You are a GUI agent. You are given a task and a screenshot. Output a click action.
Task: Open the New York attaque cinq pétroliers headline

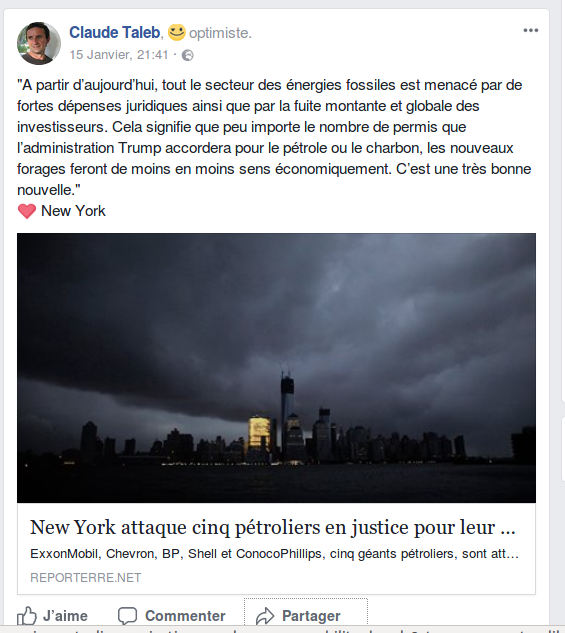tap(273, 527)
